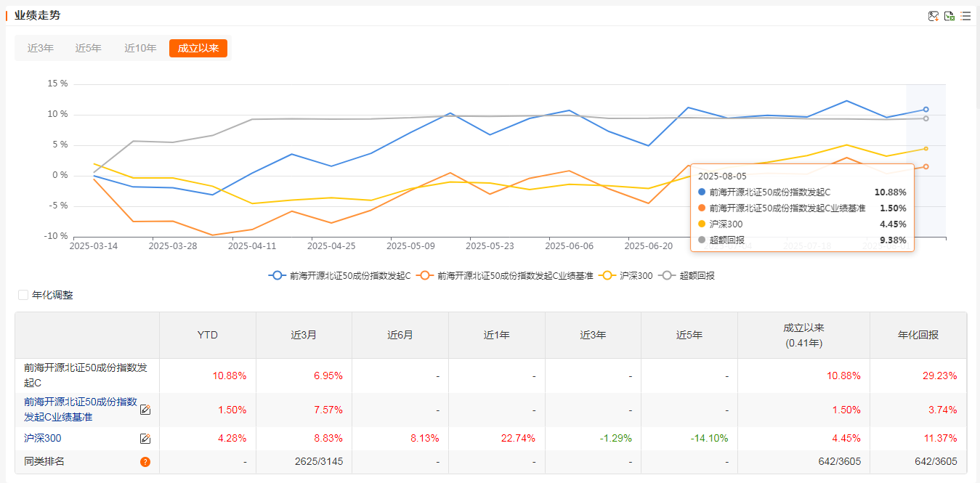Open the list view menu icon
980x483 pixels.
[965, 16]
